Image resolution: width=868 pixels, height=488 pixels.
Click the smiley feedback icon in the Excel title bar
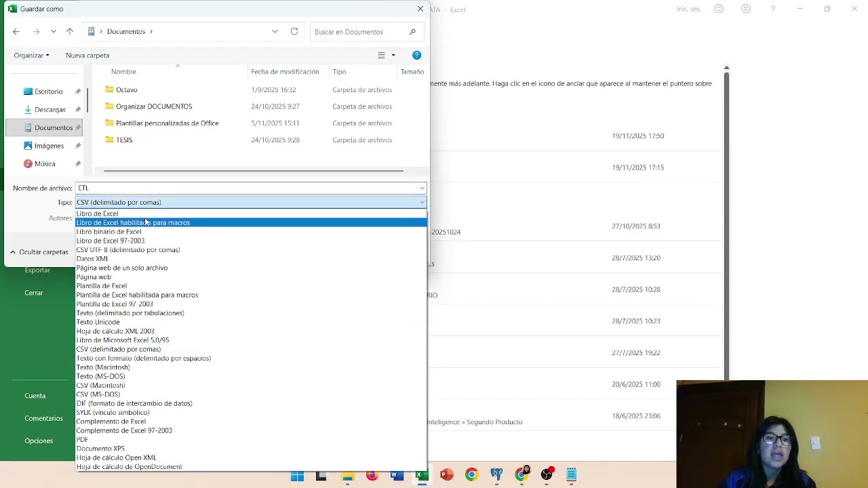click(x=719, y=9)
